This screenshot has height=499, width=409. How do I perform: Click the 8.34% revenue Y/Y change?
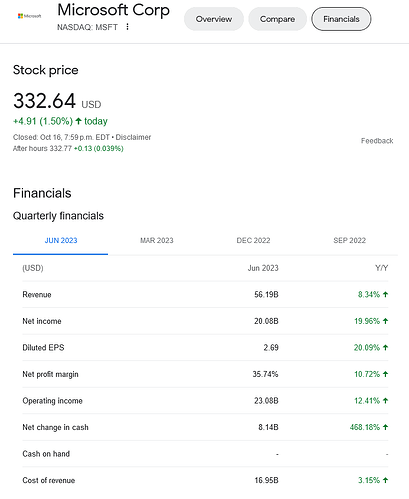click(x=373, y=295)
